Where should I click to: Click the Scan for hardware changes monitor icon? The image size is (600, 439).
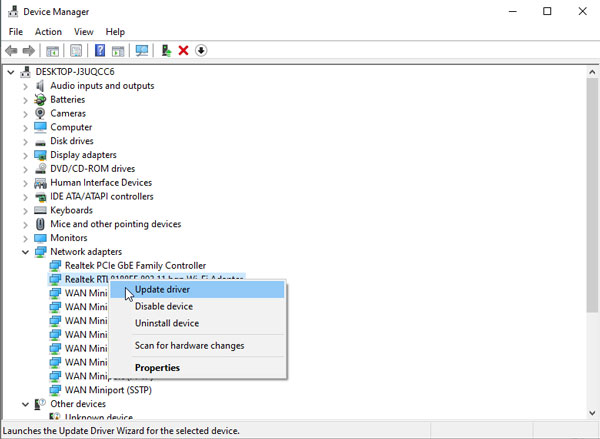pos(142,51)
